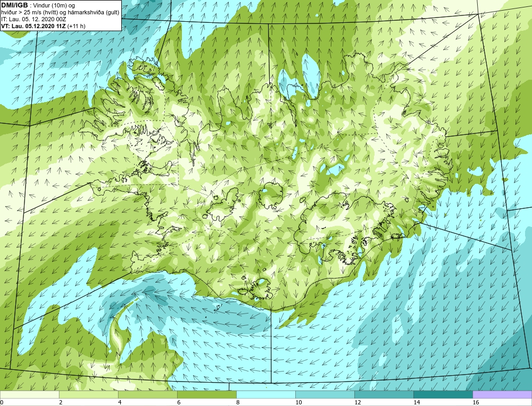The width and height of the screenshot is (532, 406).
Task: Select the pale cyan 8–10 m/s legend swatch
Action: coord(265,394)
